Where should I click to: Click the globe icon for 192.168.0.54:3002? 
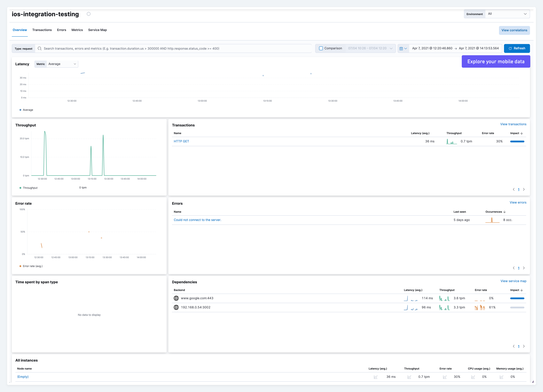(x=176, y=307)
